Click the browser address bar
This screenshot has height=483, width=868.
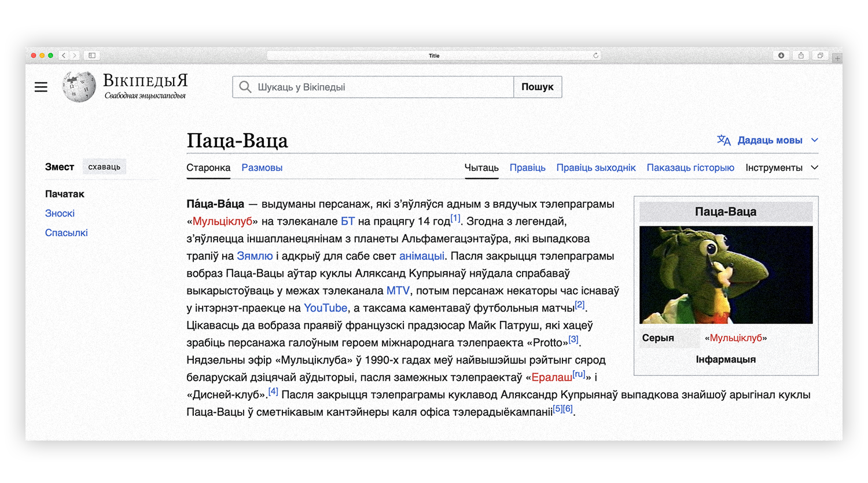pos(434,56)
